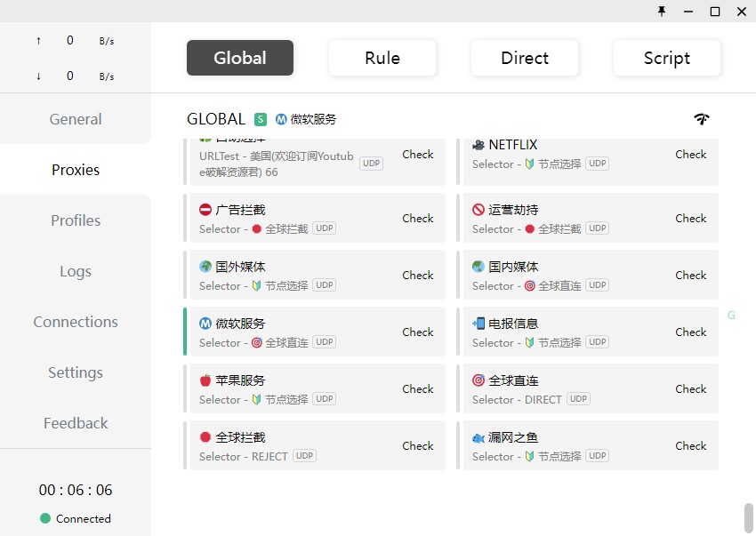Open the Logs tab
The image size is (756, 536).
[x=76, y=271]
